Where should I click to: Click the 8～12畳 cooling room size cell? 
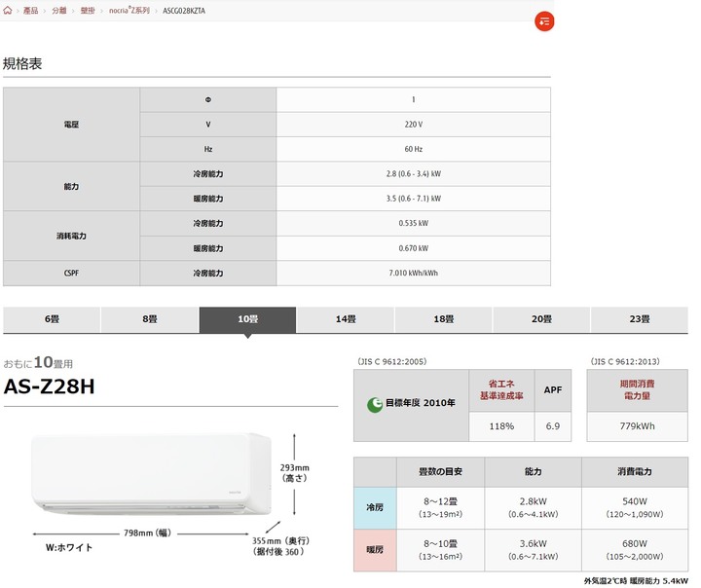440,507
